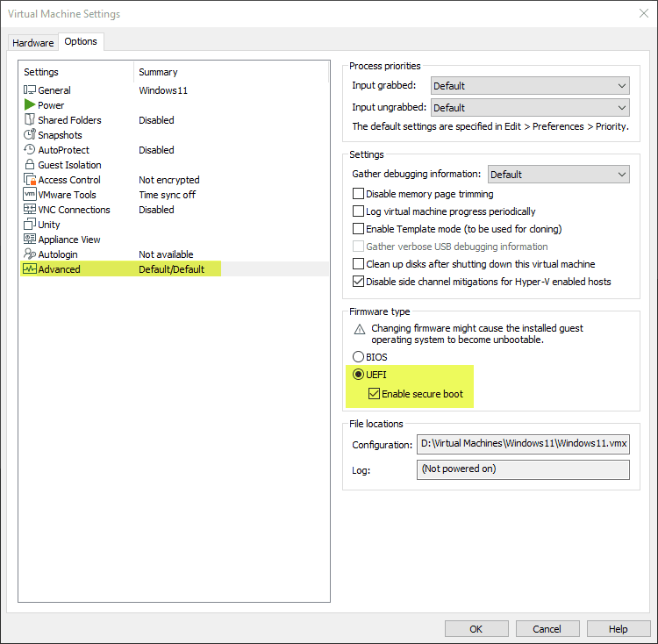Click the 'Windows11' summary value
658x644 pixels.
pos(163,90)
